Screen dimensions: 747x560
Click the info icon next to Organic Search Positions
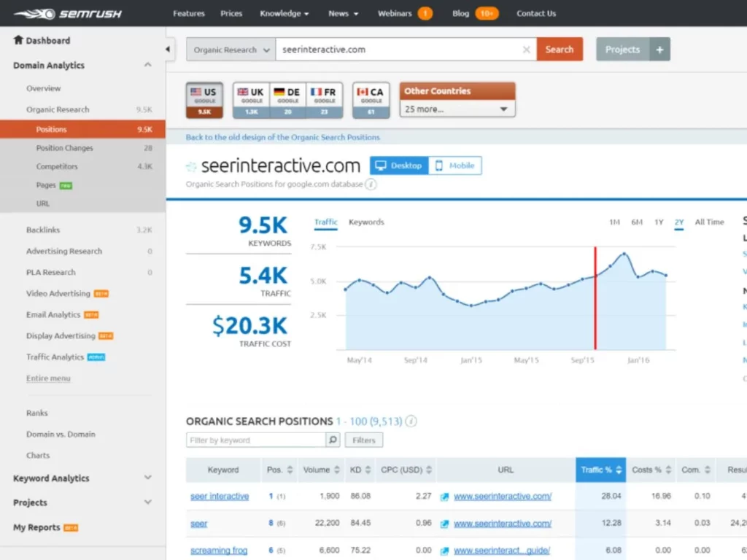click(x=411, y=421)
